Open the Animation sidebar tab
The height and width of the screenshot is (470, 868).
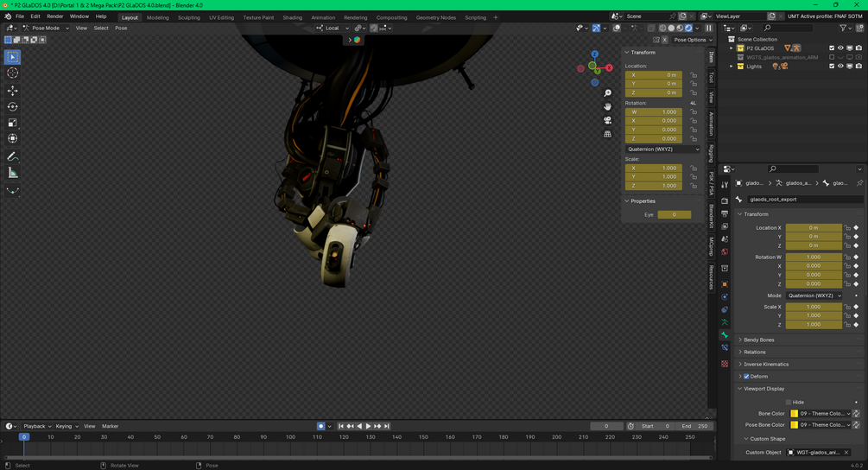coord(712,124)
